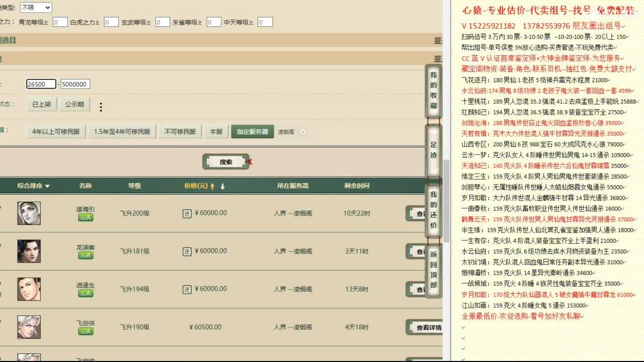Viewport: 644px width, 362px height.
Task: Click the 江山如画 listing line in document
Action: (525, 305)
